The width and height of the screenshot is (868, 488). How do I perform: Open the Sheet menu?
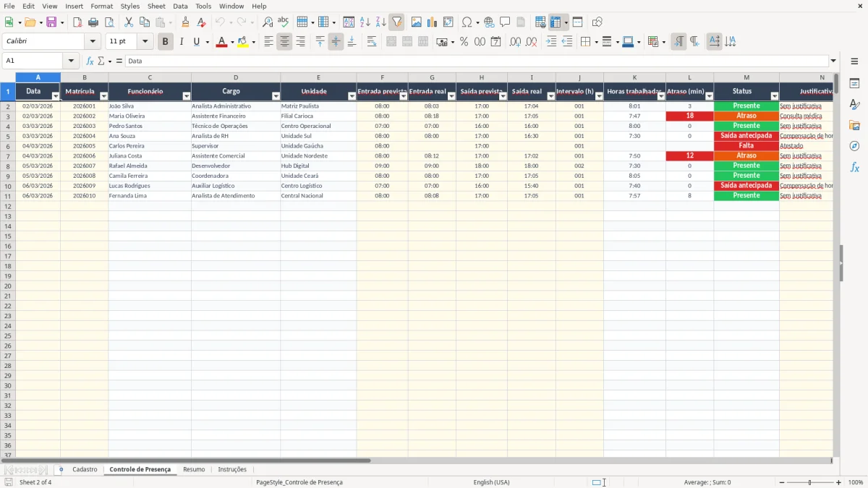(156, 6)
